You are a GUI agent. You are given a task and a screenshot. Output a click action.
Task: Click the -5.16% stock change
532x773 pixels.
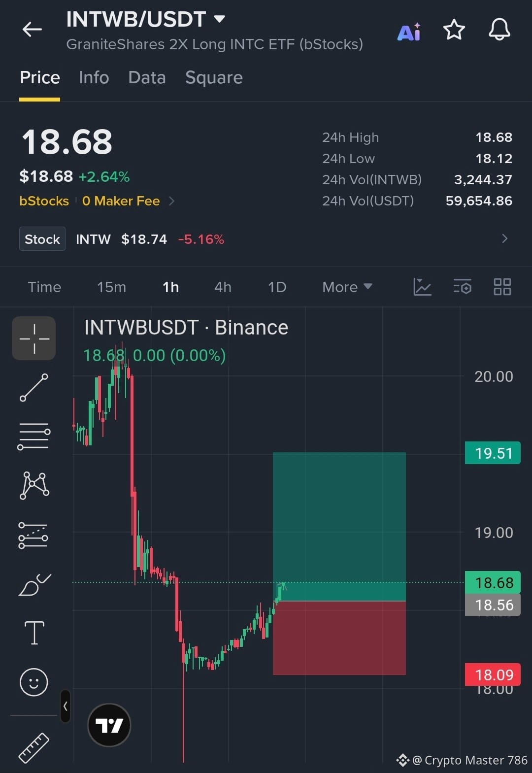[201, 239]
